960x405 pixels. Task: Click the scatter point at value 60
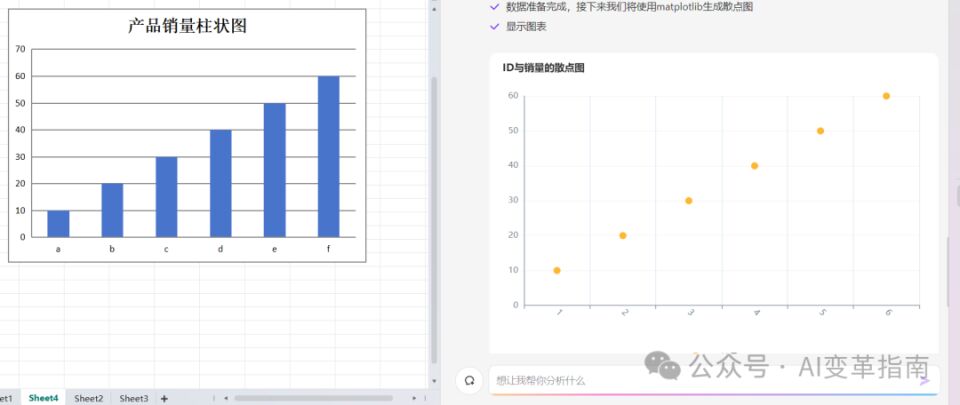(x=886, y=96)
